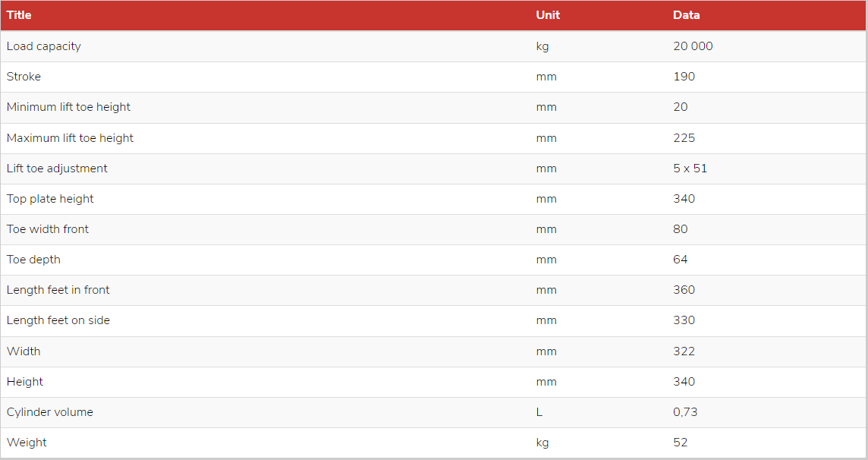Click the Data column header
The image size is (868, 460).
coord(686,15)
